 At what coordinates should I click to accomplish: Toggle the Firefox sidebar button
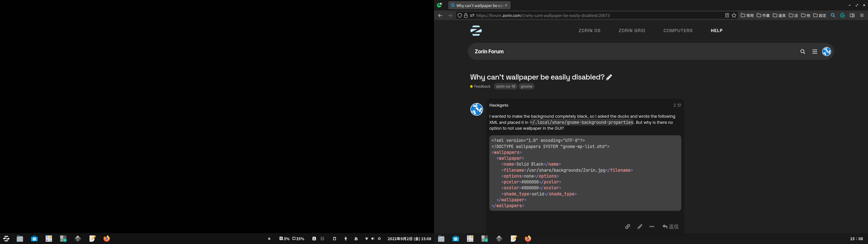click(x=852, y=16)
